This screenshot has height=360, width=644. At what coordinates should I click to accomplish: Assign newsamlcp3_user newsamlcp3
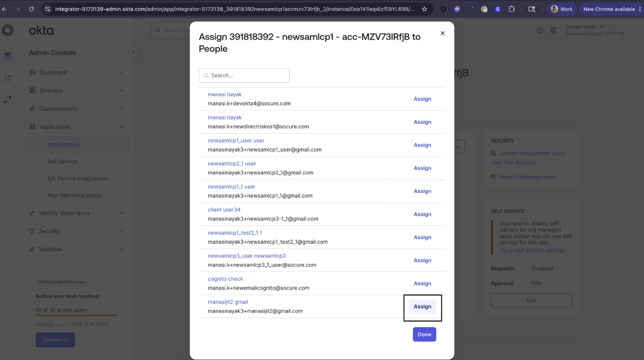[x=422, y=261]
